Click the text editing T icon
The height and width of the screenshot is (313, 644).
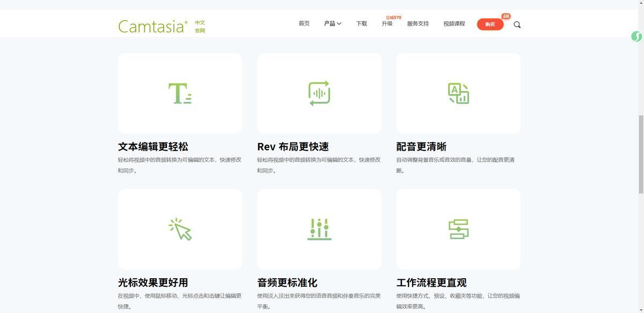pos(180,93)
